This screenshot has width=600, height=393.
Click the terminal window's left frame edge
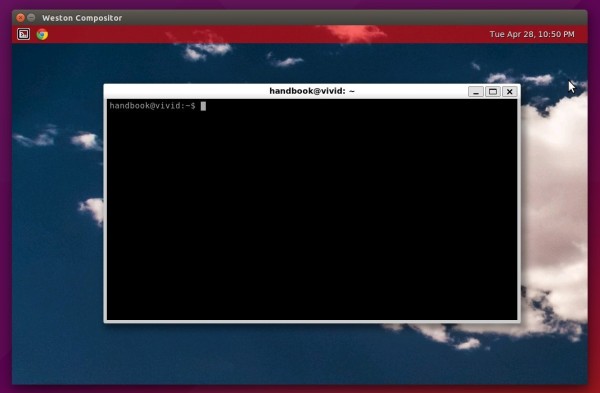pos(105,209)
